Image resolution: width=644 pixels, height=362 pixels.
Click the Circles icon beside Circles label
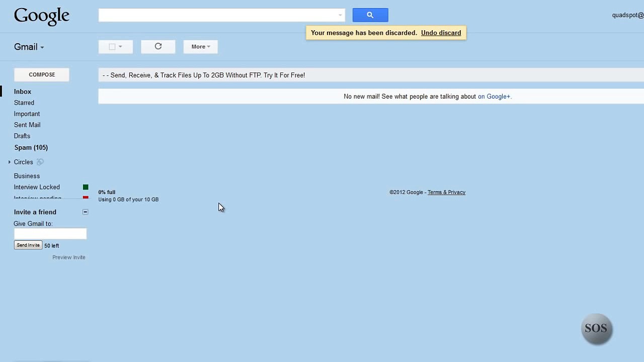tap(40, 162)
